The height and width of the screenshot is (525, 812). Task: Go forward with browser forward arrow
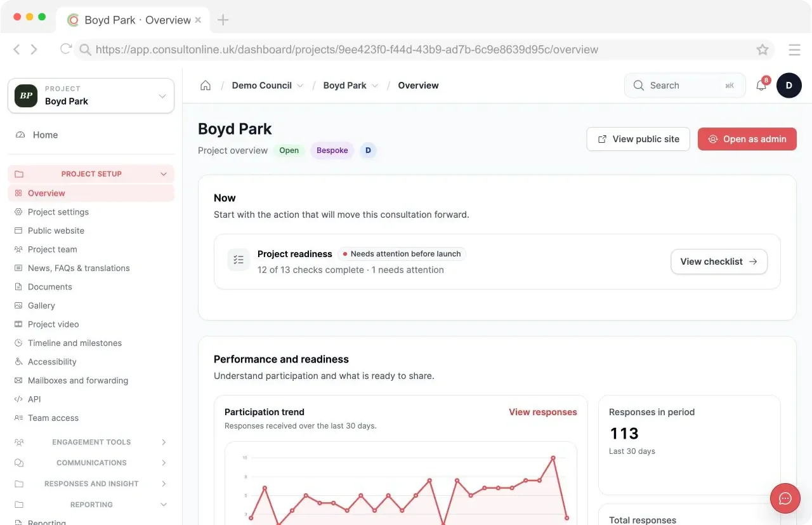(x=34, y=50)
